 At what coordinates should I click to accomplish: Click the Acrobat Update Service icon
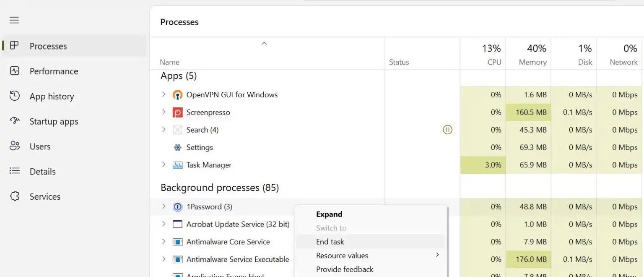pos(178,225)
